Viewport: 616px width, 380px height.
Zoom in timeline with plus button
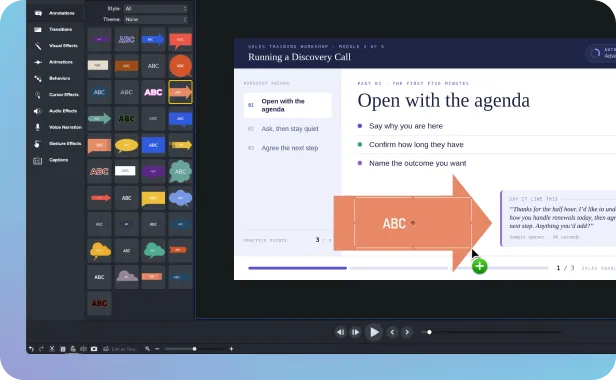pos(231,349)
